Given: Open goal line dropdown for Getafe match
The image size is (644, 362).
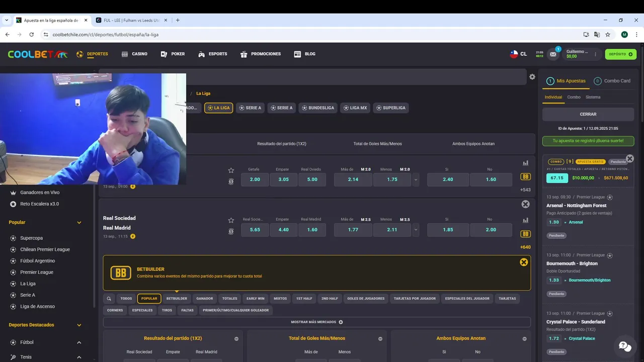Looking at the screenshot, I should click(416, 179).
